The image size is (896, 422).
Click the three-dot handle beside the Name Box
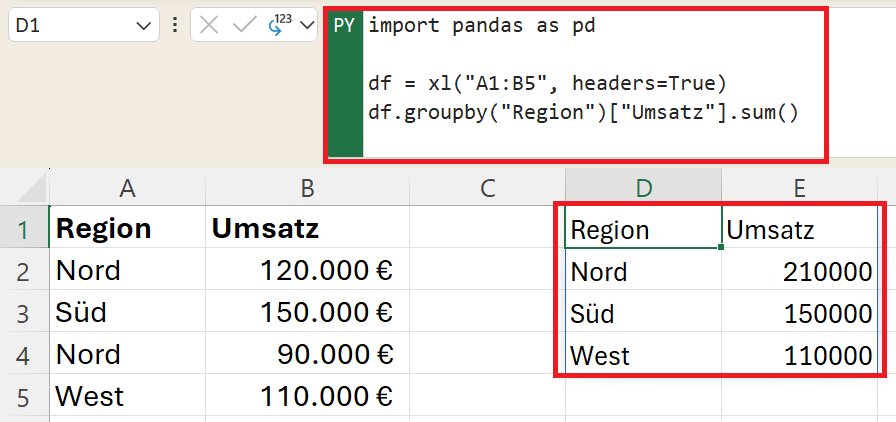click(176, 26)
